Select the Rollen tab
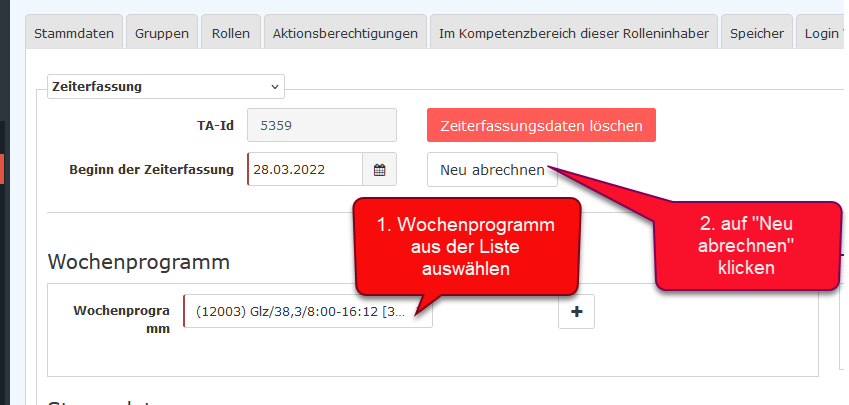 (231, 33)
